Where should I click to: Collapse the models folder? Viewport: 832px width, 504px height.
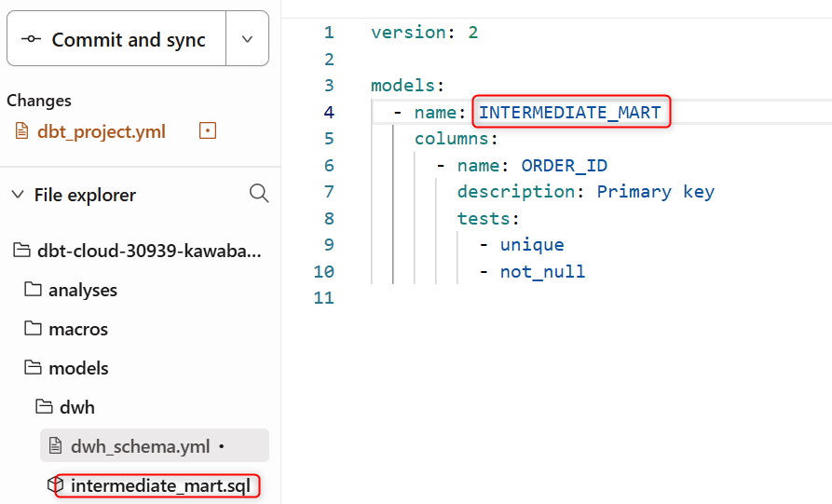click(x=78, y=368)
